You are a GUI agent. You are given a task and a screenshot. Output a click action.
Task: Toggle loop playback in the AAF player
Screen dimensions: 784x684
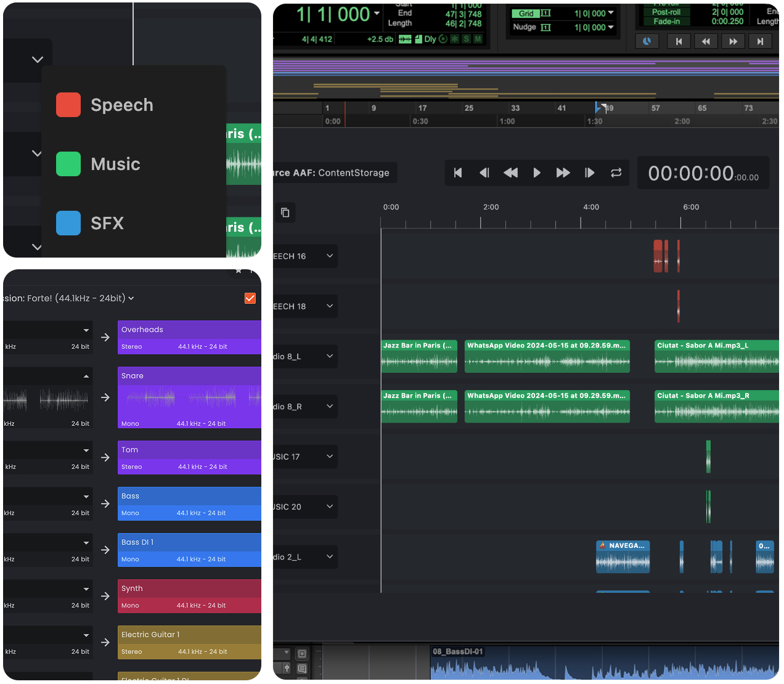click(x=616, y=173)
